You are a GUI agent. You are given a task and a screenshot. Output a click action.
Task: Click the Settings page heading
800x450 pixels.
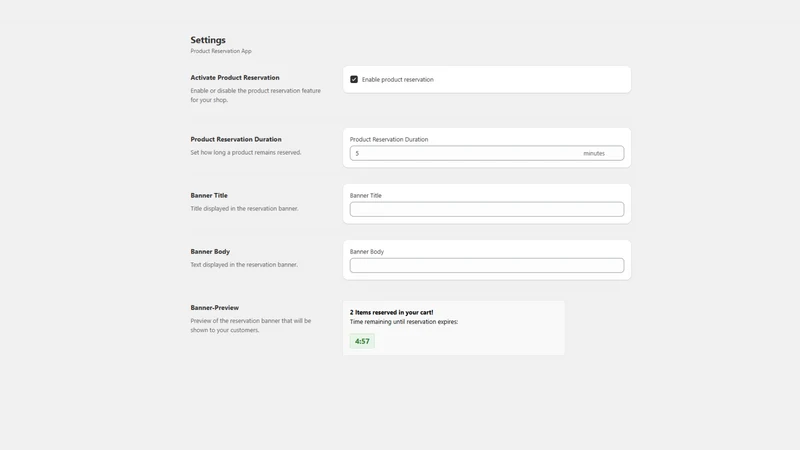point(208,40)
